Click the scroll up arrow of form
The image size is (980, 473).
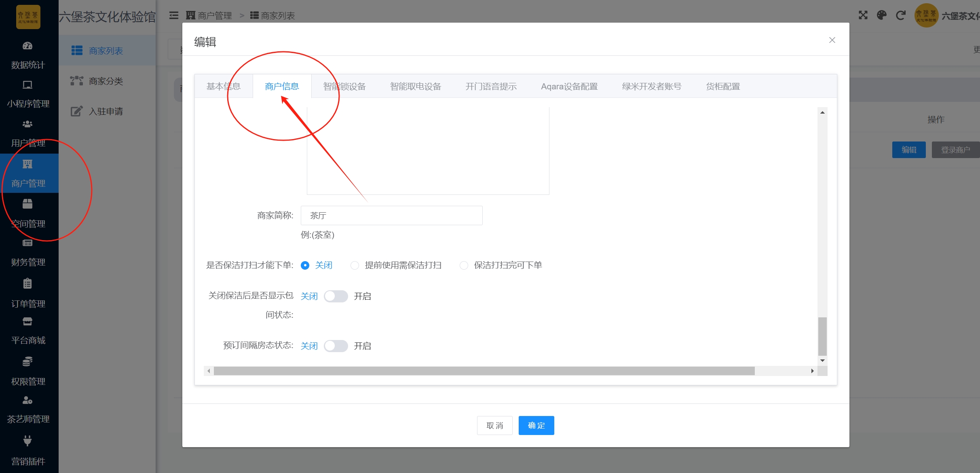[822, 112]
